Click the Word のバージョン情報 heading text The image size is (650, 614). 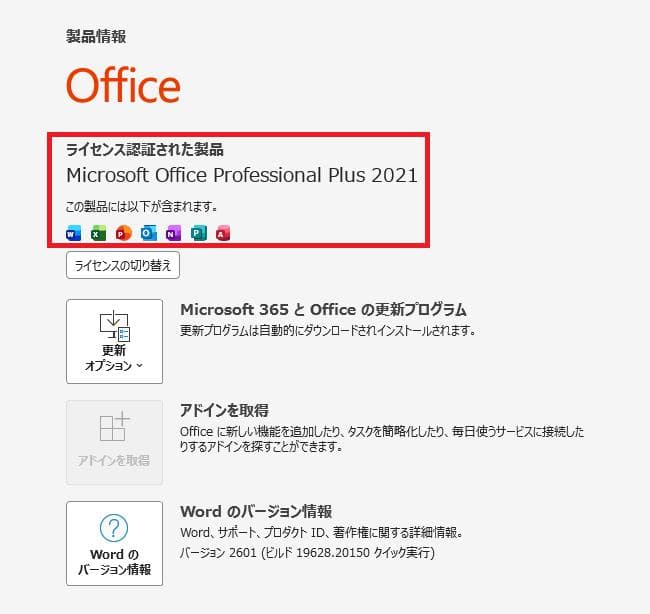(256, 511)
